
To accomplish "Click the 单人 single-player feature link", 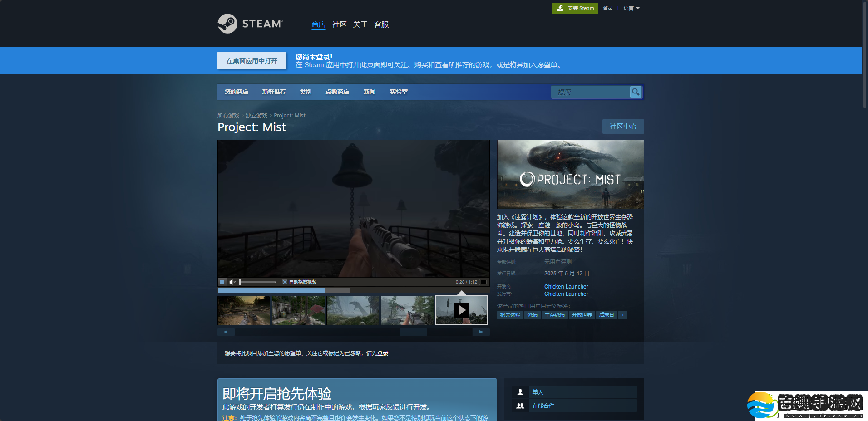I will (x=538, y=392).
